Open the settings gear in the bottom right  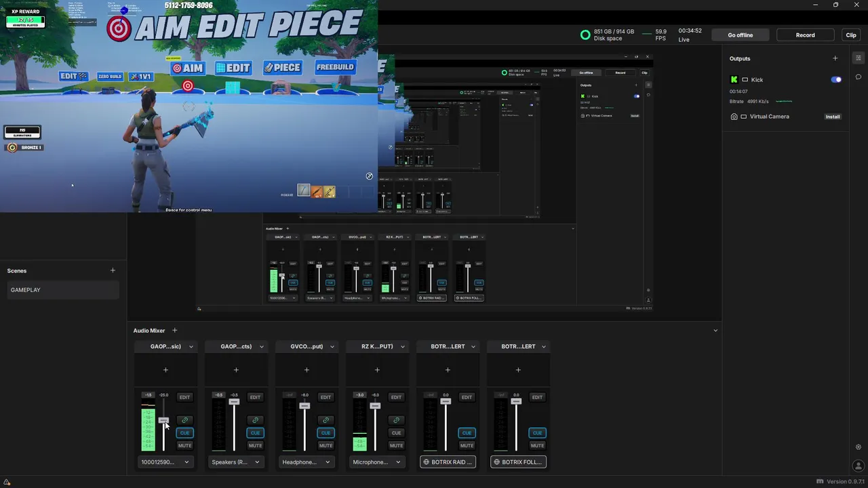point(859,447)
